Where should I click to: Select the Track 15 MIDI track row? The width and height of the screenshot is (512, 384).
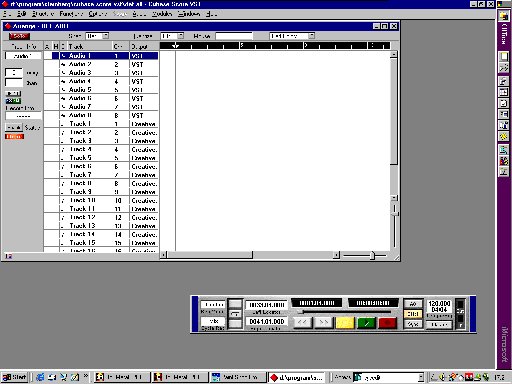(101, 243)
